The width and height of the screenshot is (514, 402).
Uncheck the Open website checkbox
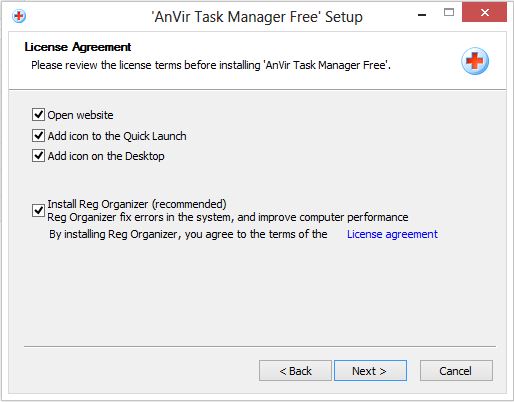pyautogui.click(x=38, y=114)
